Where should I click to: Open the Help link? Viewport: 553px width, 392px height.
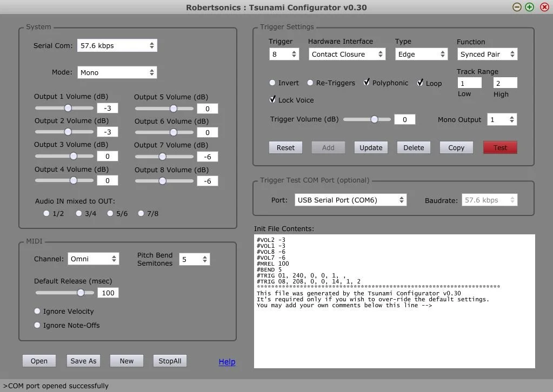click(x=227, y=362)
